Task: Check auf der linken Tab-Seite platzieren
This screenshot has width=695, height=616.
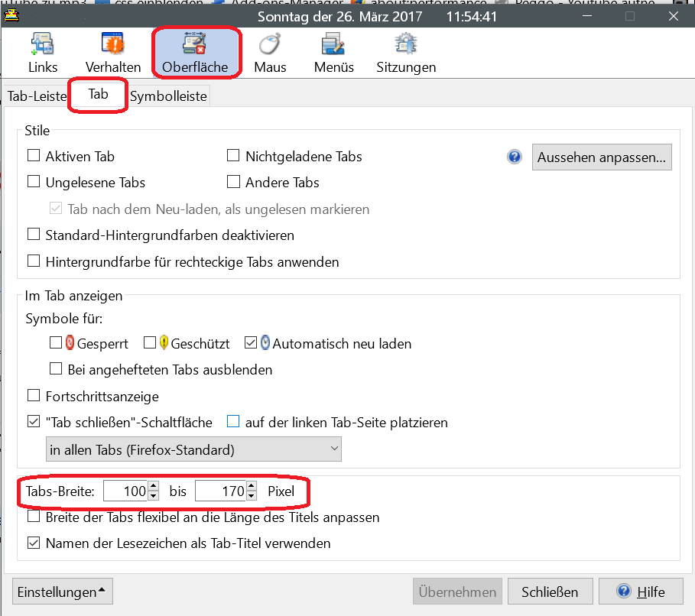Action: 233,421
